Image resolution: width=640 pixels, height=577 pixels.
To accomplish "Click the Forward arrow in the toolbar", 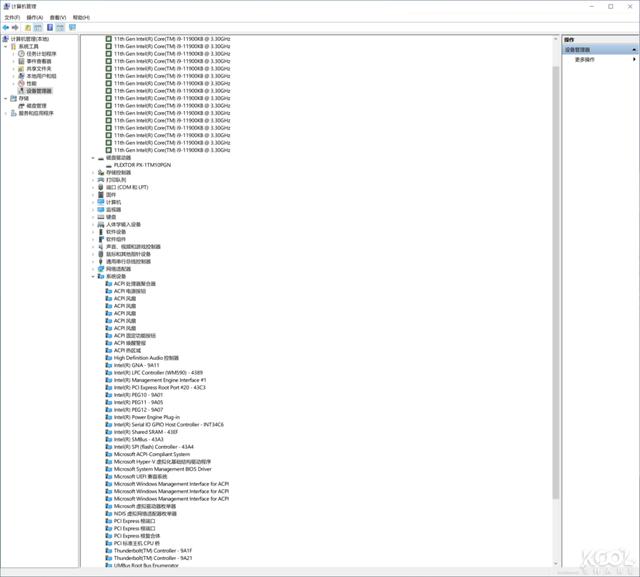I will pos(15,27).
